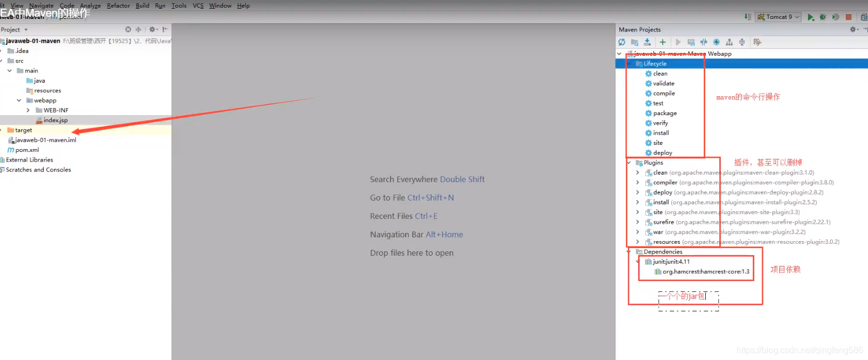Reimport all Maven projects
The height and width of the screenshot is (360, 868).
[622, 42]
